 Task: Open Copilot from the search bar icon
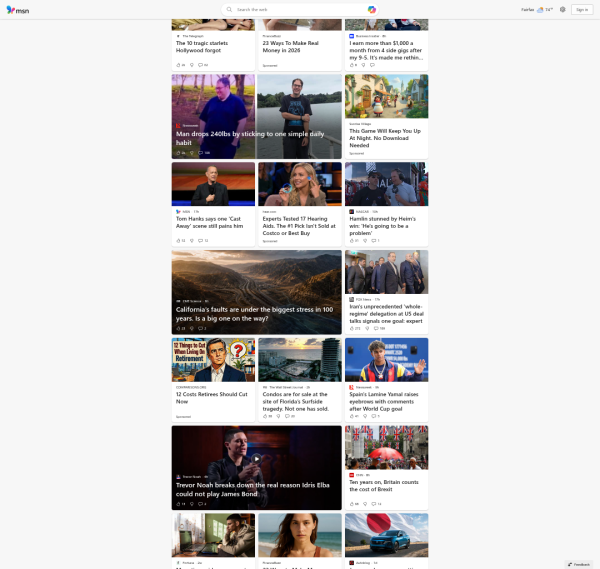[x=371, y=10]
